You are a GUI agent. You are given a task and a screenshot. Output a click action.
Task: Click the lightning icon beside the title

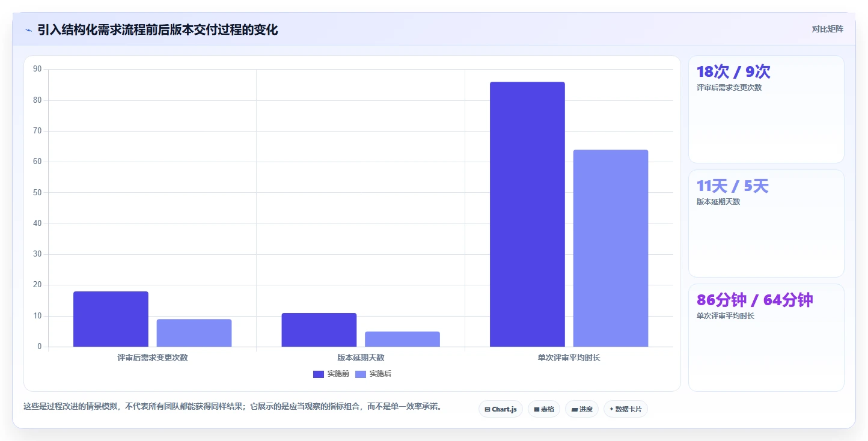(29, 30)
